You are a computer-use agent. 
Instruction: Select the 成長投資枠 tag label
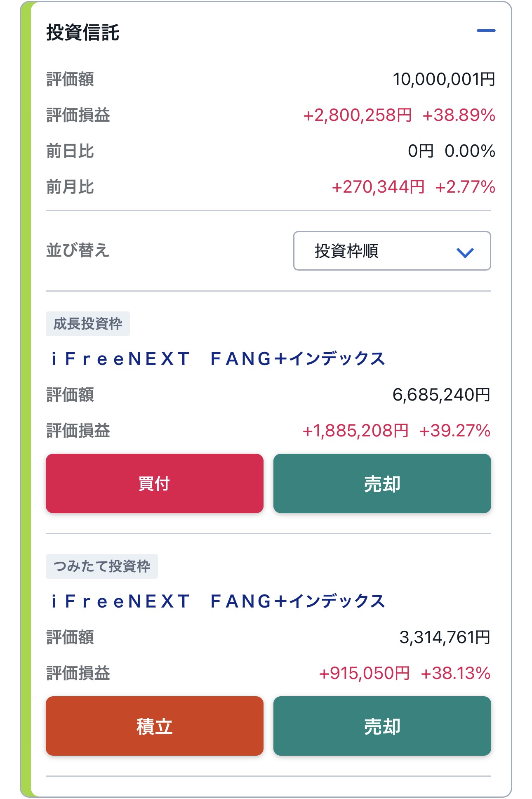click(88, 324)
